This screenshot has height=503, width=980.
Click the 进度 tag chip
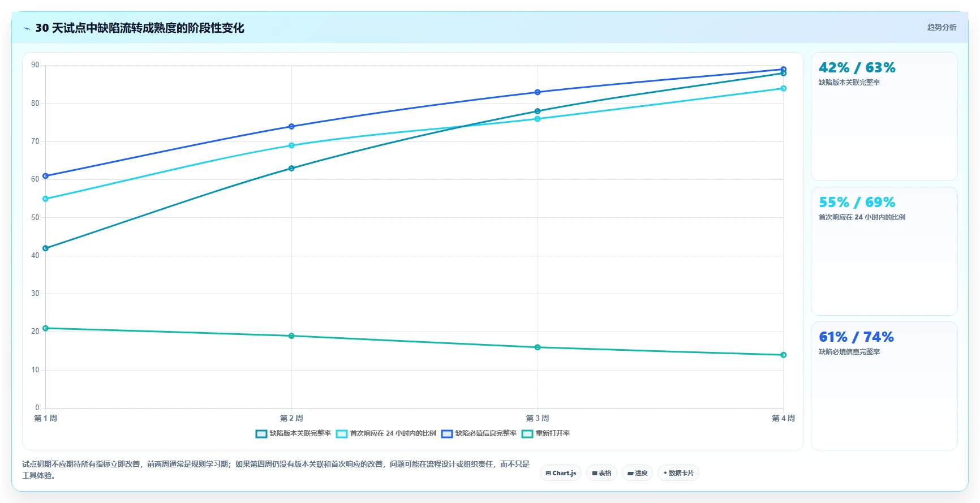click(637, 473)
